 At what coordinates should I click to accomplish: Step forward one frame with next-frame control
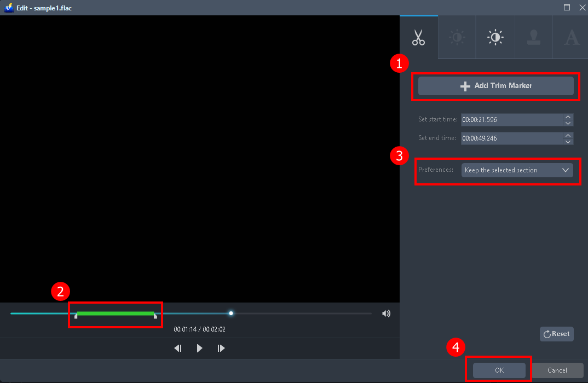pyautogui.click(x=221, y=347)
